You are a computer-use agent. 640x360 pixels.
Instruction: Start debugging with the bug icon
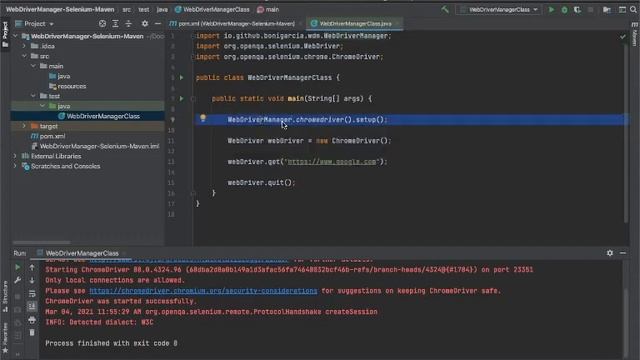click(x=564, y=9)
